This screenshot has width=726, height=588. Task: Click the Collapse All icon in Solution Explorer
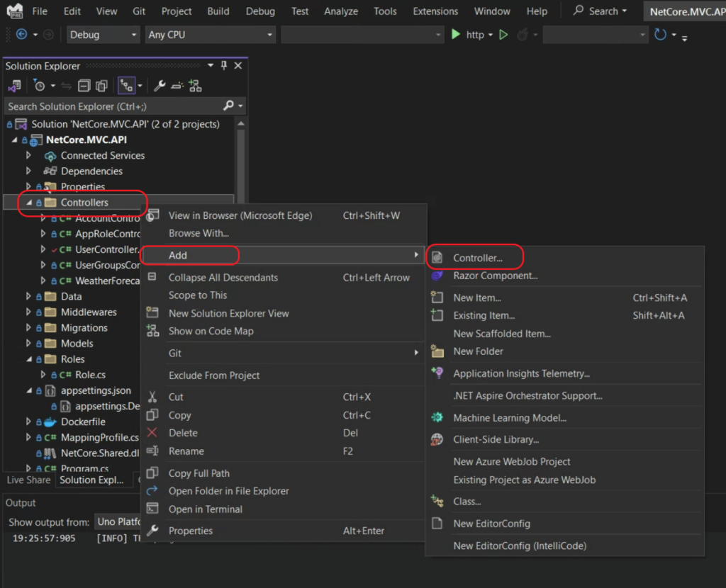coord(84,86)
